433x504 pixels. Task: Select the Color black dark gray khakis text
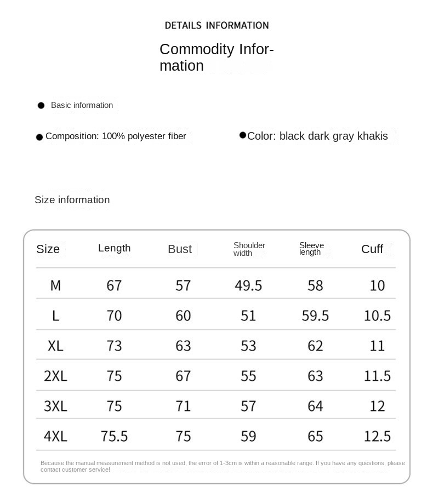[317, 136]
